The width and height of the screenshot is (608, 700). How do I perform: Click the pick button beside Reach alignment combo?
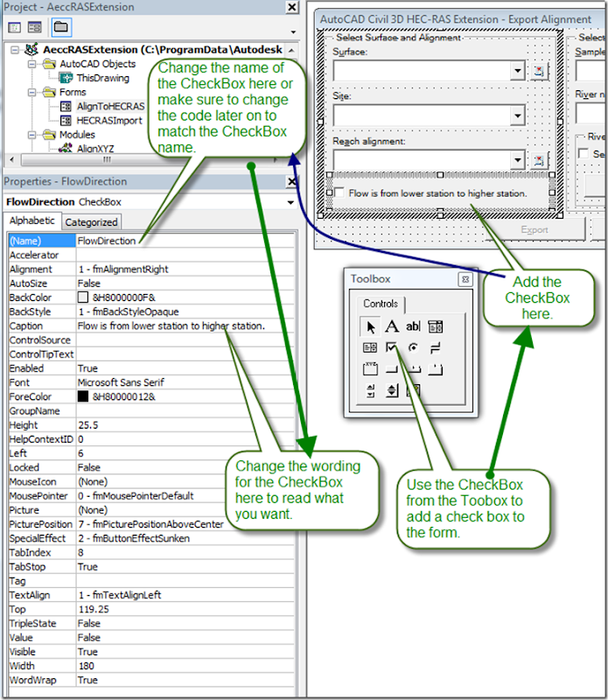pos(539,160)
